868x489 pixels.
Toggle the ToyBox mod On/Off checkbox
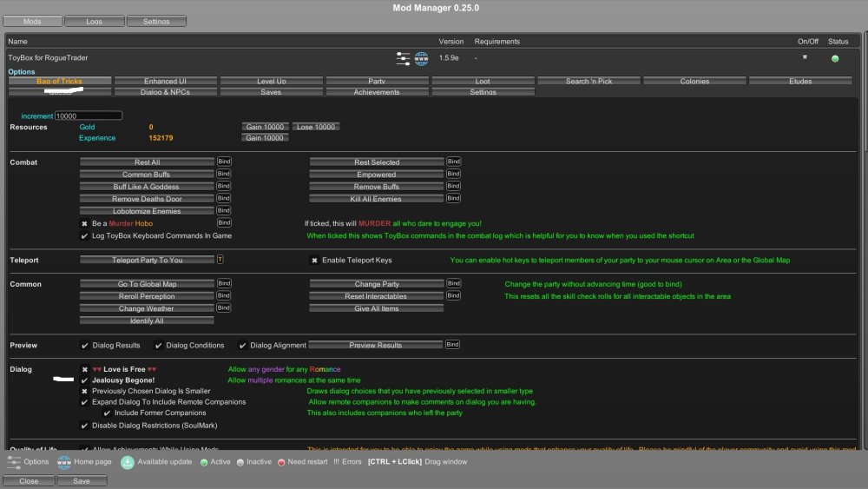(805, 57)
